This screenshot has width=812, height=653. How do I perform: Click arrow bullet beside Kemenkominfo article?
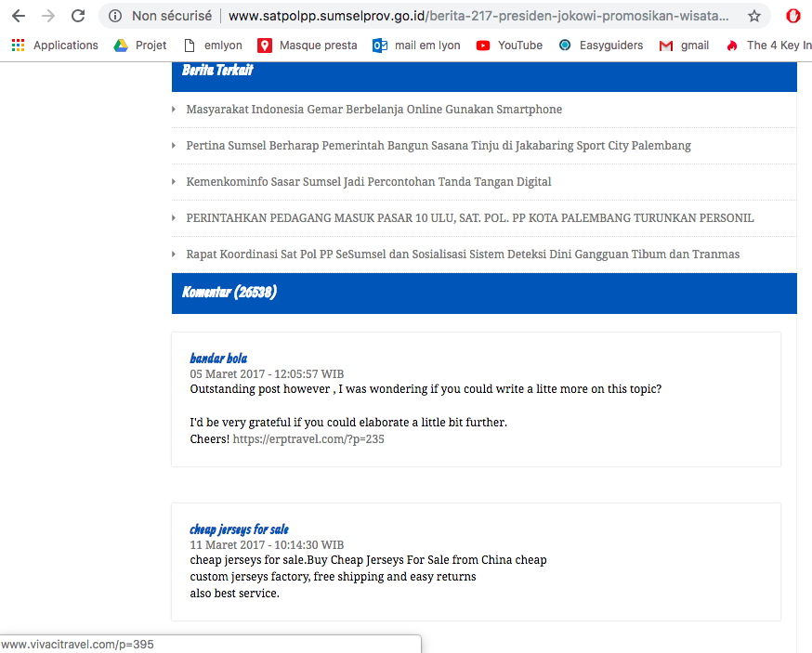click(174, 182)
